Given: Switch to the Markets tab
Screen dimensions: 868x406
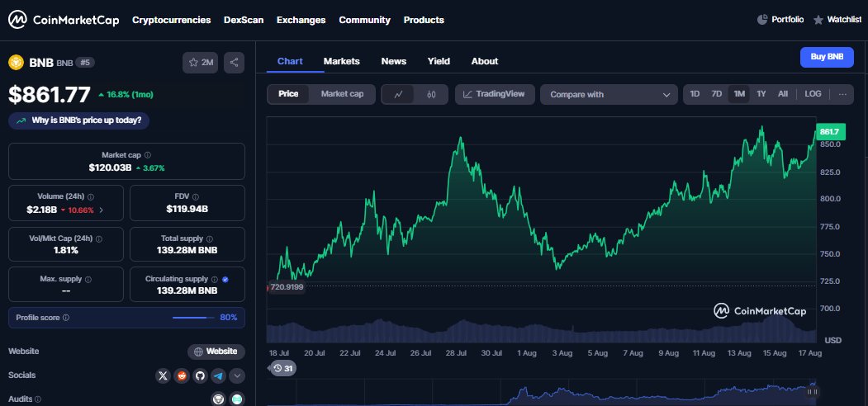Looking at the screenshot, I should click(x=342, y=61).
